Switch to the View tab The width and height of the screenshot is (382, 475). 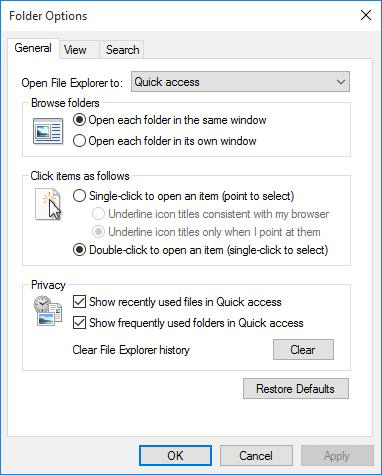click(x=75, y=50)
